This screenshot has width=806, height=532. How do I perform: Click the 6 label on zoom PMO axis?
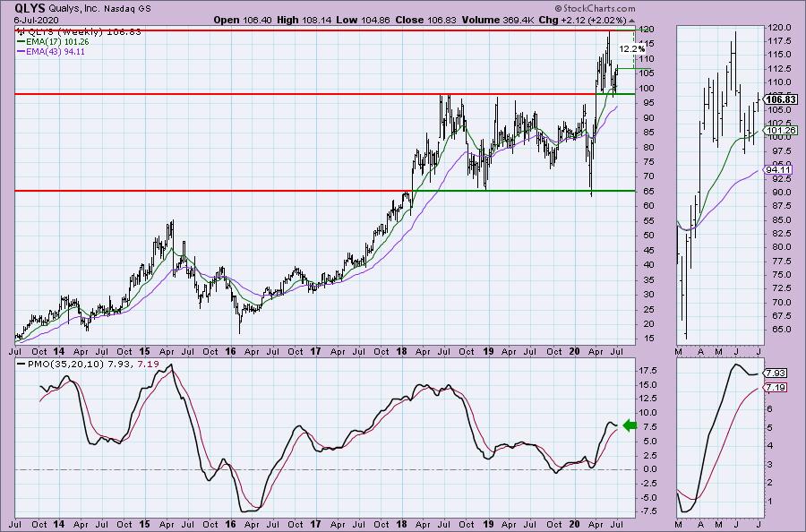point(769,409)
